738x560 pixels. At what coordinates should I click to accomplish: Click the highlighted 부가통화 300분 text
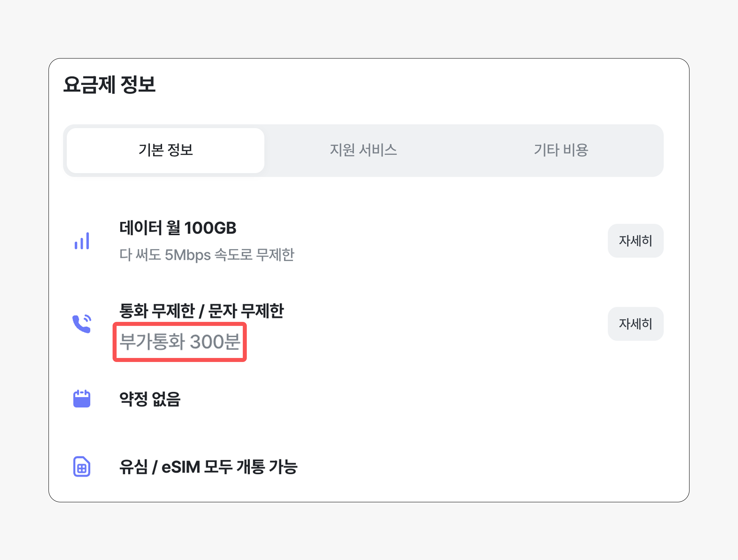(x=180, y=342)
